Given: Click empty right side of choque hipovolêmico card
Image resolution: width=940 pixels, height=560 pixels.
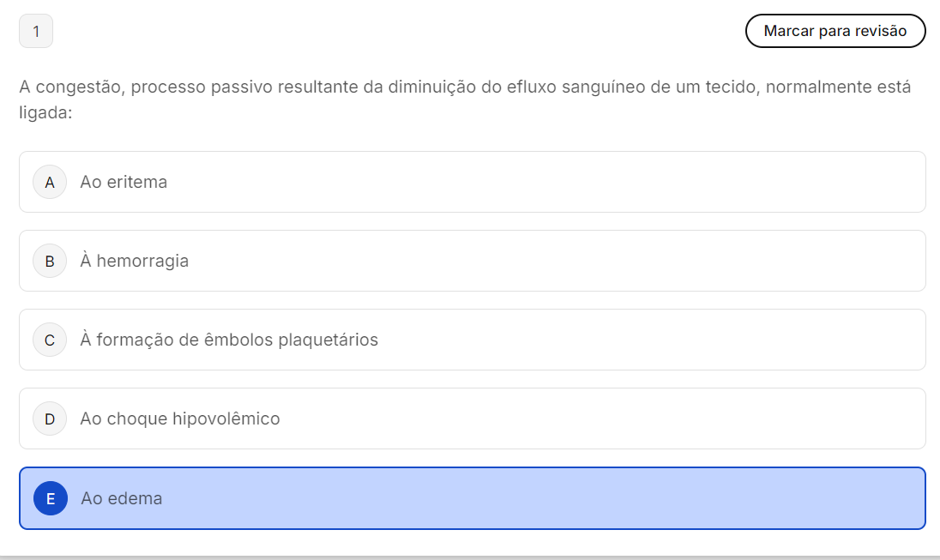Looking at the screenshot, I should point(686,418).
